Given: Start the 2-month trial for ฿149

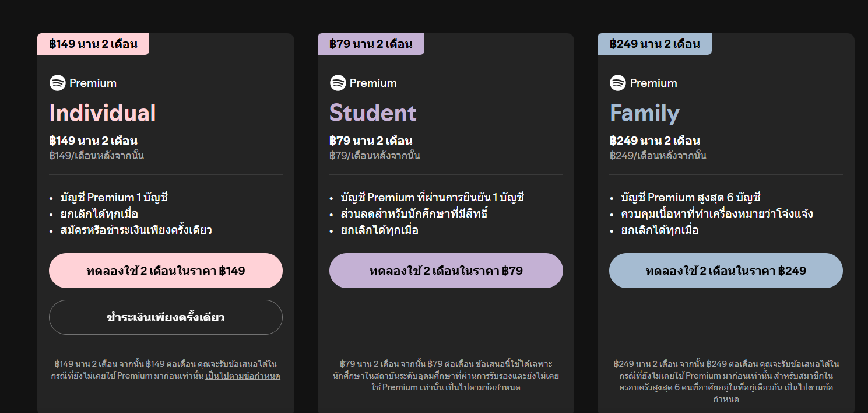Looking at the screenshot, I should tap(166, 271).
